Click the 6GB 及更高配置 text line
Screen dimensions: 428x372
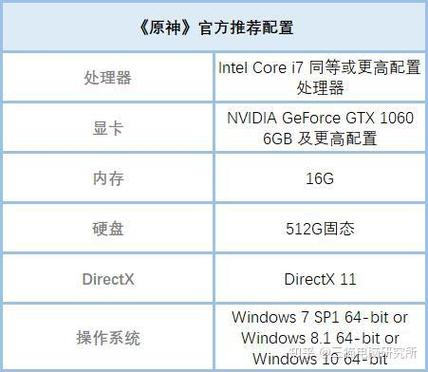pos(320,138)
